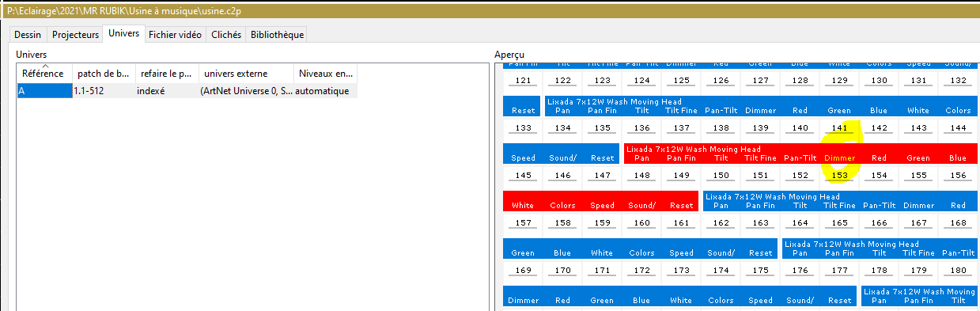The height and width of the screenshot is (311, 980).
Task: Click channel box 154
Action: click(x=879, y=175)
